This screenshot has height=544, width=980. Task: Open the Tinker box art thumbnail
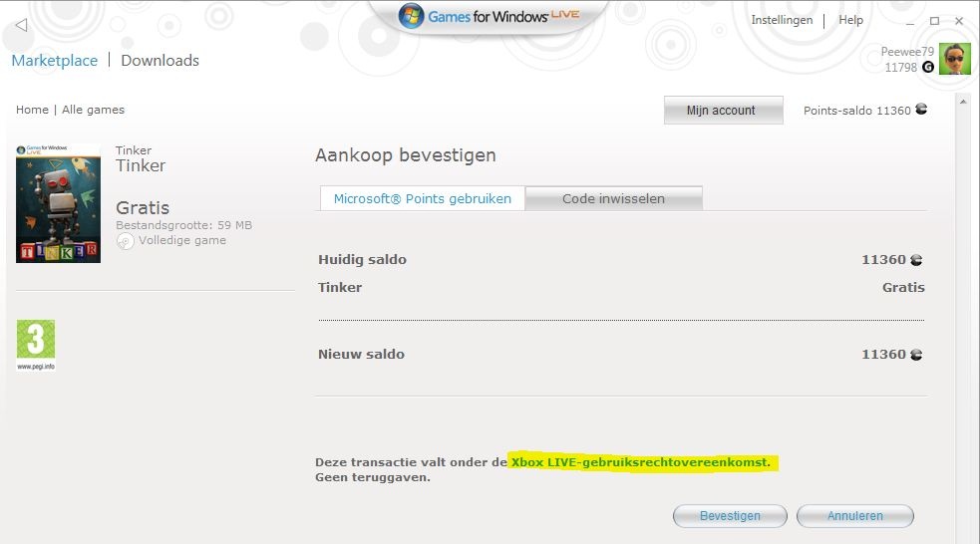[58, 203]
